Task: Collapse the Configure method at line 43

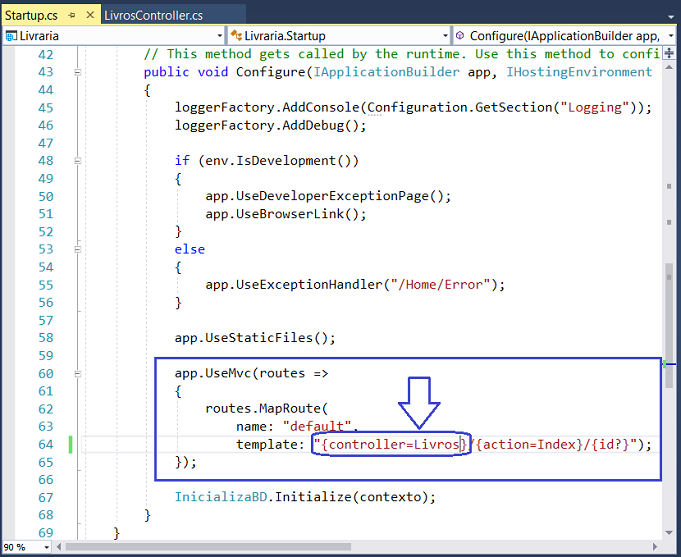Action: click(x=77, y=72)
